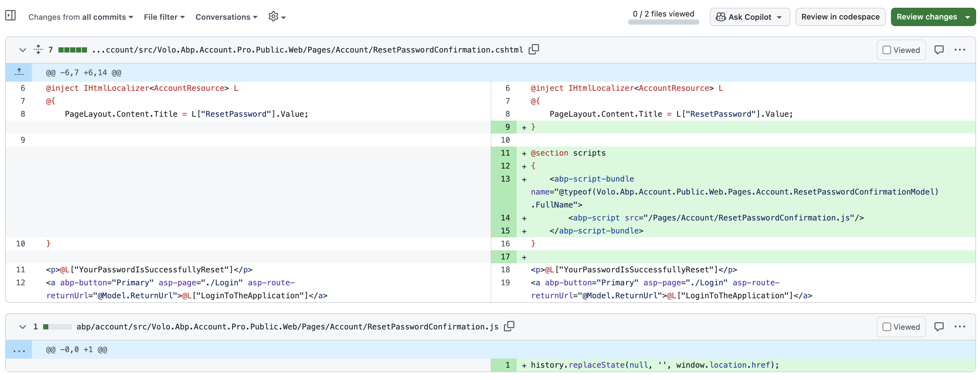
Task: Open the Review changes dropdown
Action: 933,17
